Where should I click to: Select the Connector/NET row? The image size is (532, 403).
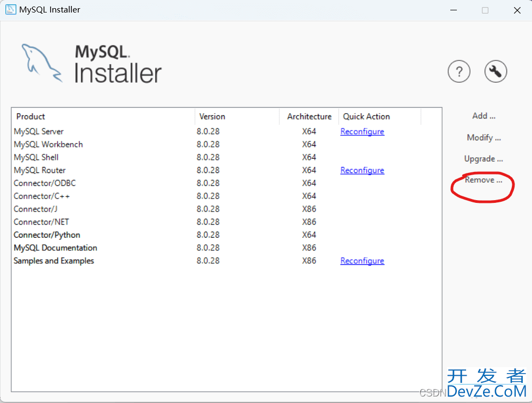(x=227, y=222)
